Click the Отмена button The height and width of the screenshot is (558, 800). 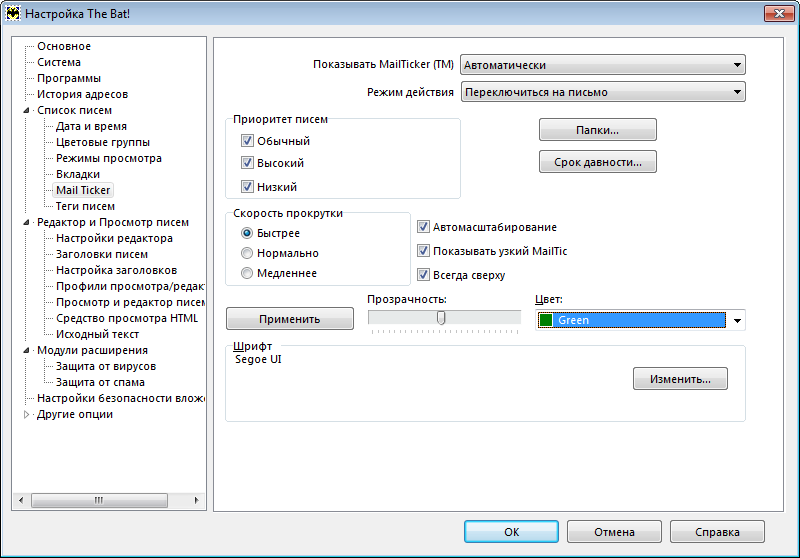[x=614, y=532]
